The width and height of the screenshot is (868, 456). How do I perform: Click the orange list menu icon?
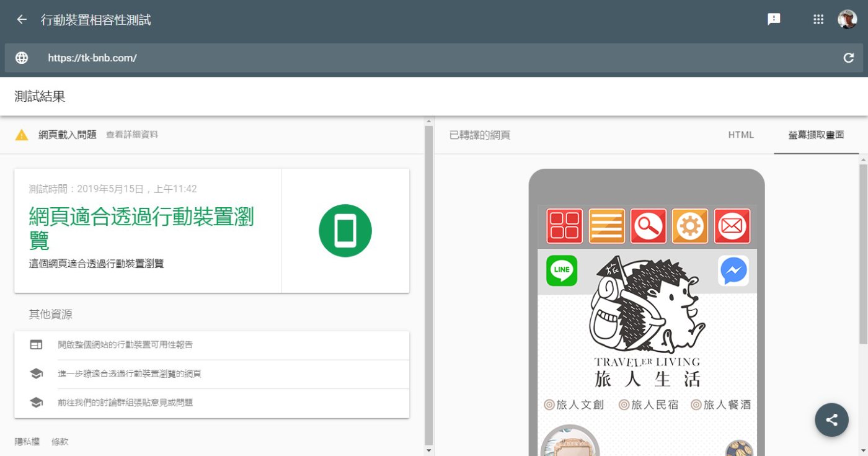pyautogui.click(x=606, y=226)
